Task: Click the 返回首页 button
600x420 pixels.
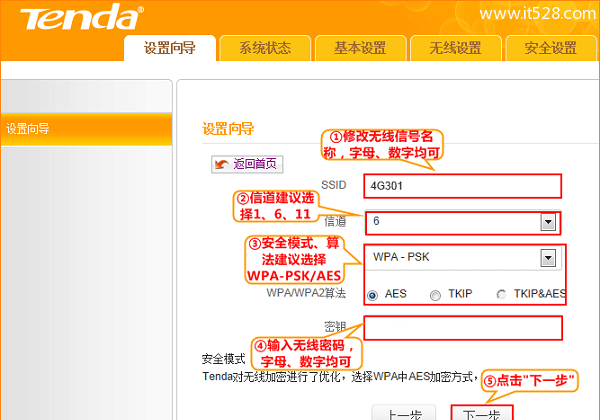Action: pyautogui.click(x=247, y=164)
